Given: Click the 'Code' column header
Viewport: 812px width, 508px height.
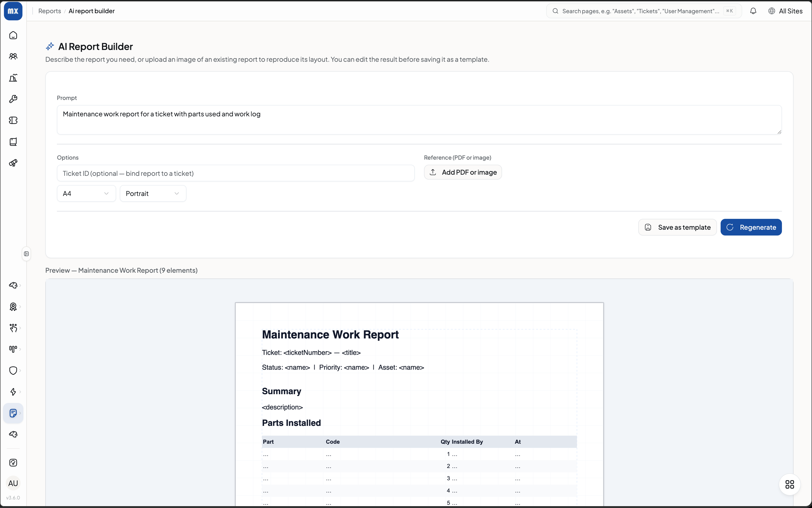Looking at the screenshot, I should (x=333, y=442).
